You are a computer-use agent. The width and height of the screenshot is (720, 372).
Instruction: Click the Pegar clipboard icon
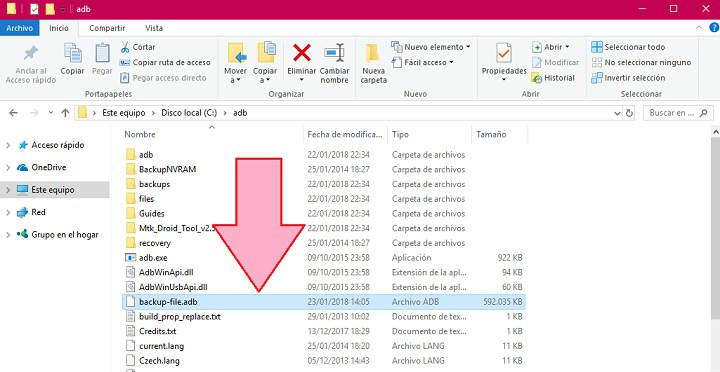(102, 54)
